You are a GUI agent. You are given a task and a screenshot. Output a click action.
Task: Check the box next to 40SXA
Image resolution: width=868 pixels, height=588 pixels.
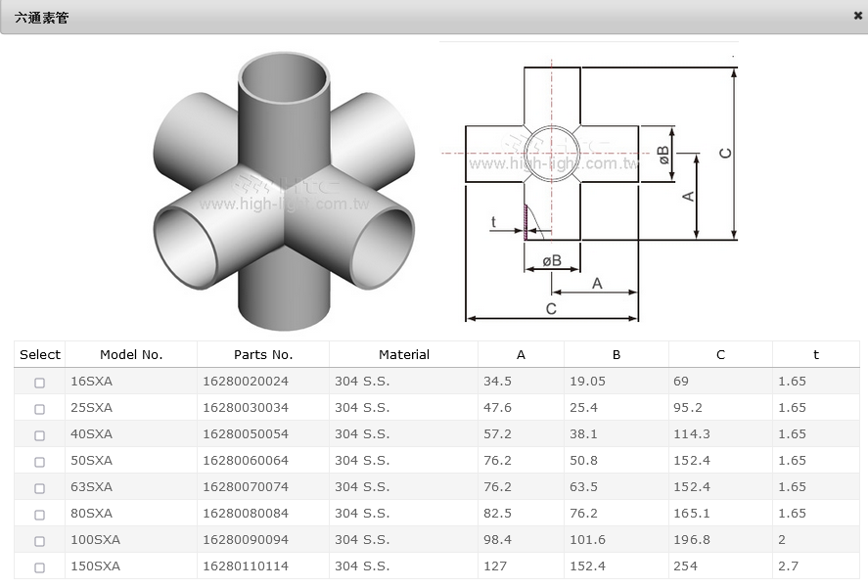(x=40, y=435)
